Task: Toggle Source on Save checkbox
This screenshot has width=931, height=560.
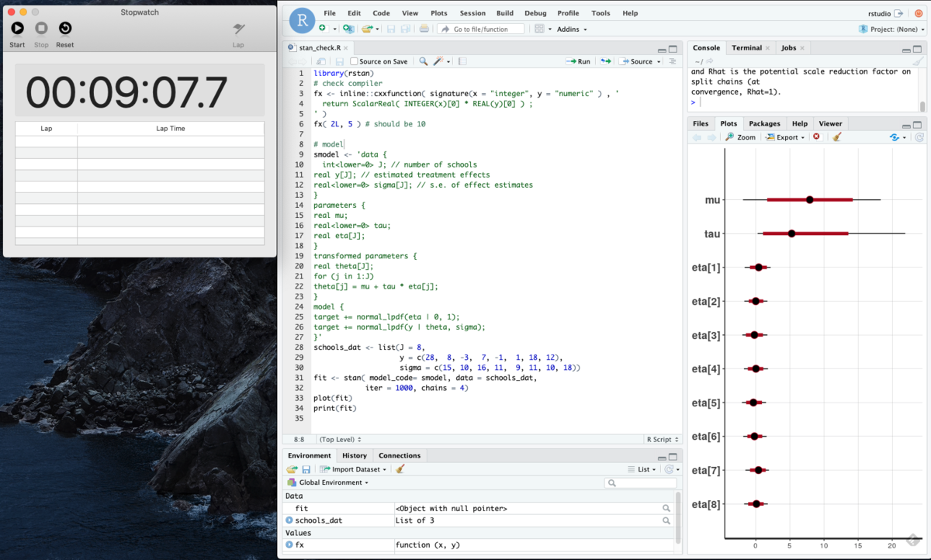Action: coord(354,61)
